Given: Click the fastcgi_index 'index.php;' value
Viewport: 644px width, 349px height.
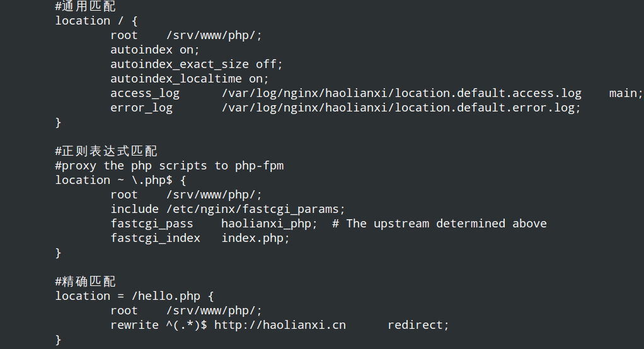Looking at the screenshot, I should (255, 239).
